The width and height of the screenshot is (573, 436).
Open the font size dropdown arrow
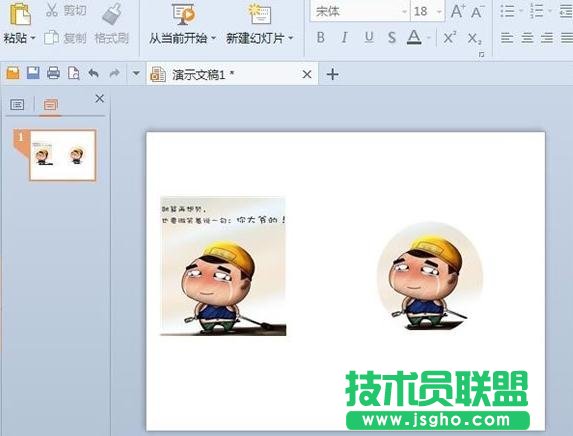(x=440, y=12)
